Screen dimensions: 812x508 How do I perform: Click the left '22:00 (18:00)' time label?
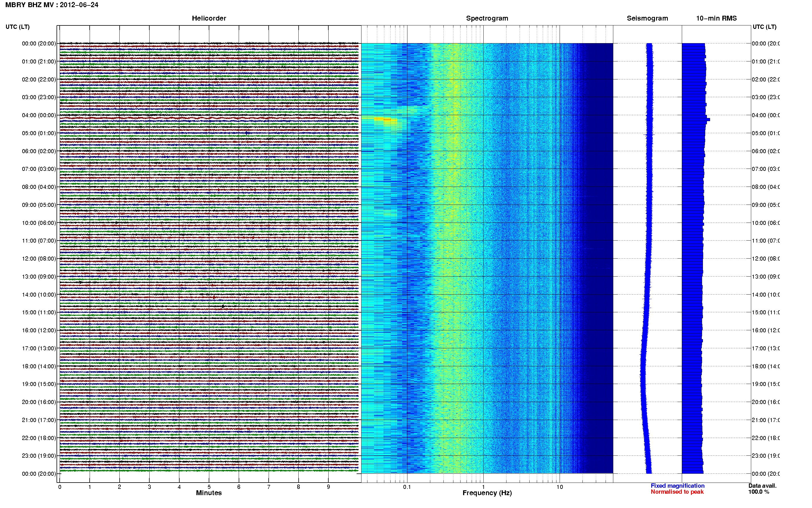click(x=39, y=438)
